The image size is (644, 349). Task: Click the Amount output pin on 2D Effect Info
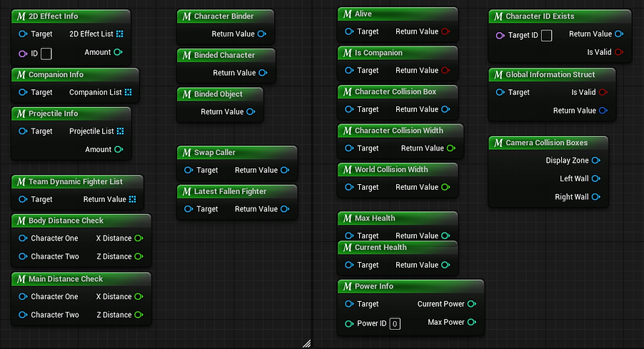118,52
